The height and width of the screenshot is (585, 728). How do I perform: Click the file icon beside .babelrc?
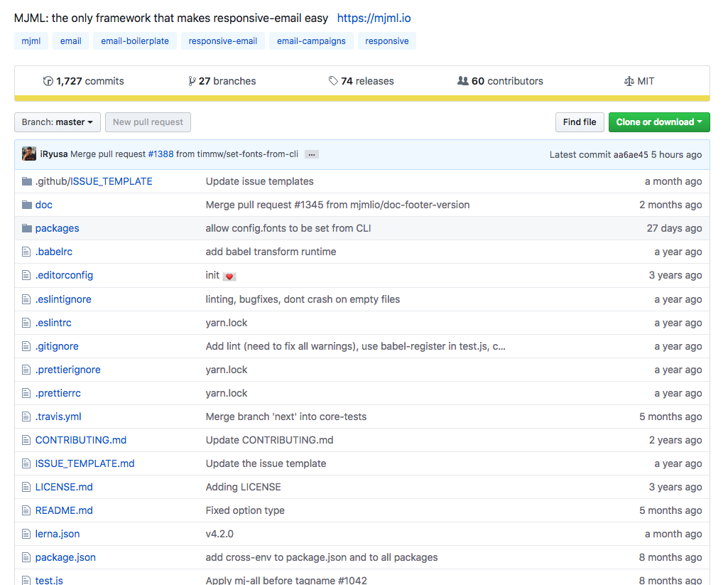coord(26,252)
